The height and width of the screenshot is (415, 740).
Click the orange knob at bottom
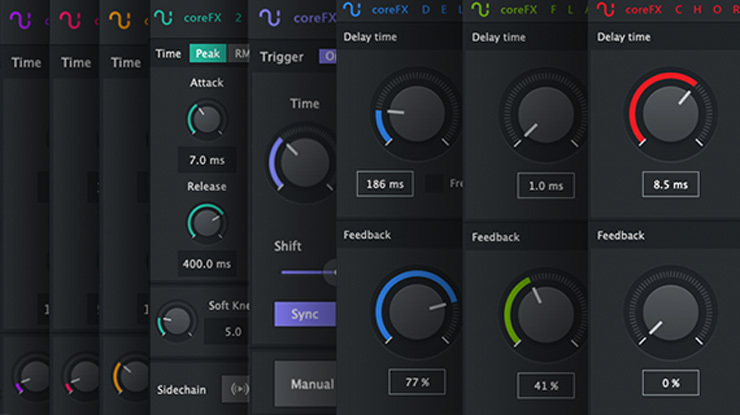click(x=132, y=375)
